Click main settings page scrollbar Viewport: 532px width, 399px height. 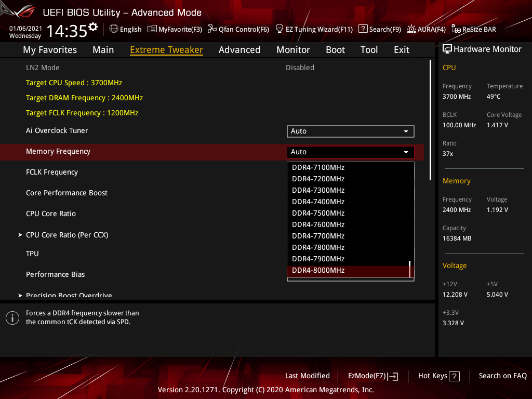click(x=430, y=121)
